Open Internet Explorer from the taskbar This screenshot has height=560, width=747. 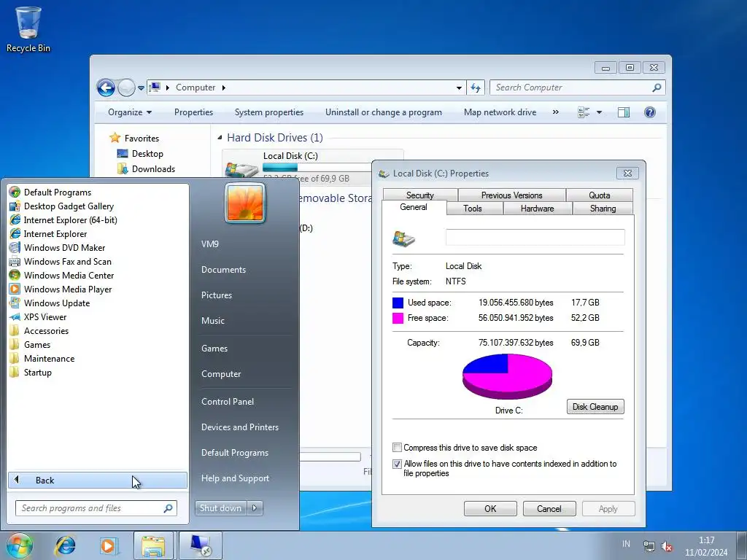pyautogui.click(x=65, y=545)
